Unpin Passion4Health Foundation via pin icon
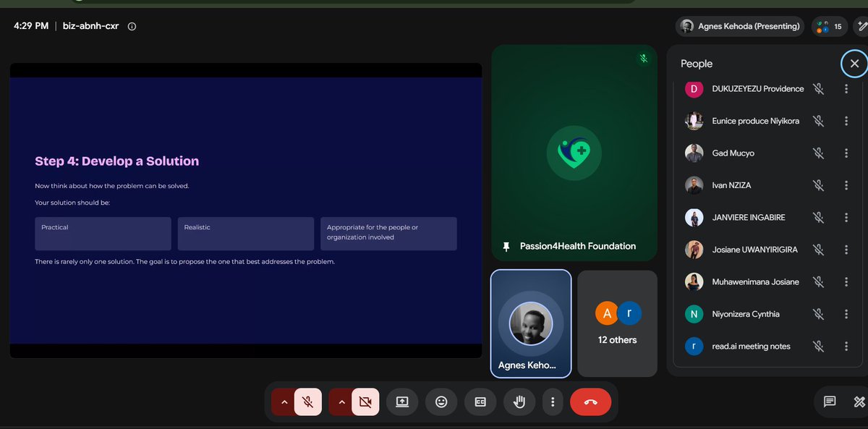 point(506,247)
